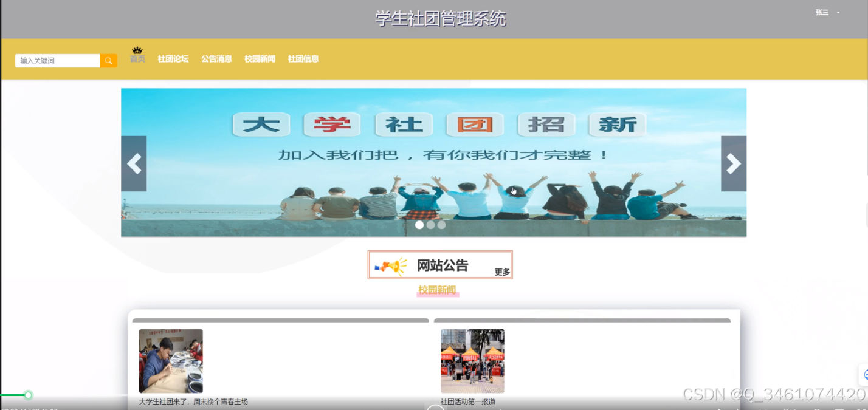Image resolution: width=868 pixels, height=410 pixels.
Task: Select the first carousel indicator dot
Action: tap(419, 225)
